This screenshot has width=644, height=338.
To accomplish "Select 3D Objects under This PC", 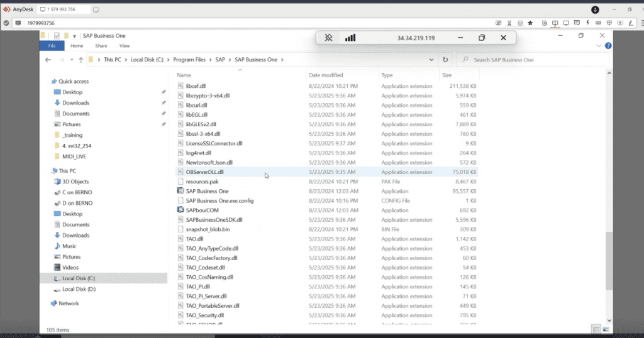I will coord(75,182).
